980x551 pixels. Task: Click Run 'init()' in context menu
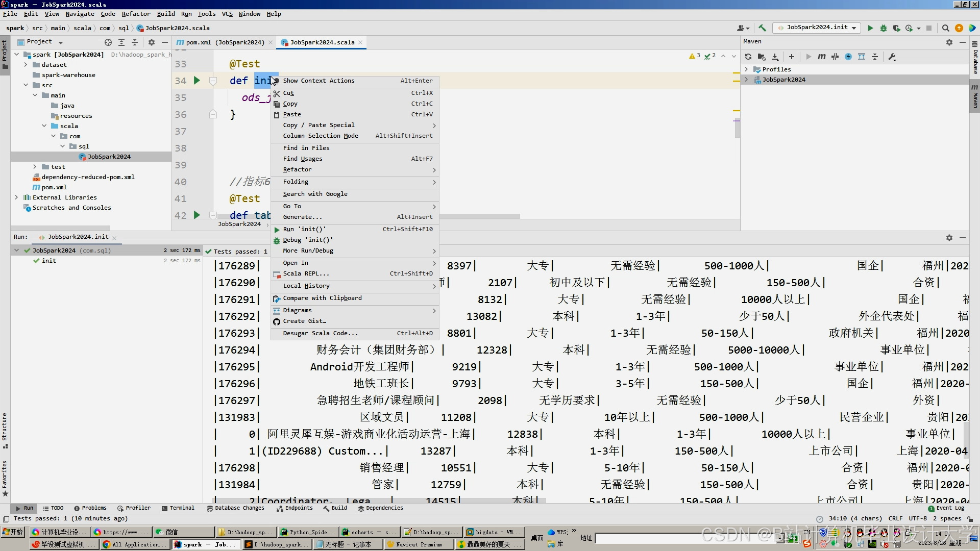tap(304, 229)
